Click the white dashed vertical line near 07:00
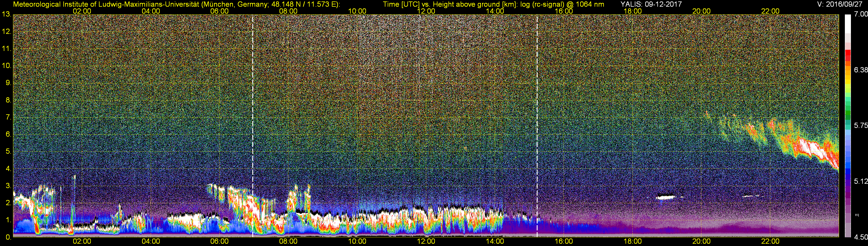The height and width of the screenshot is (246, 868). [x=253, y=125]
